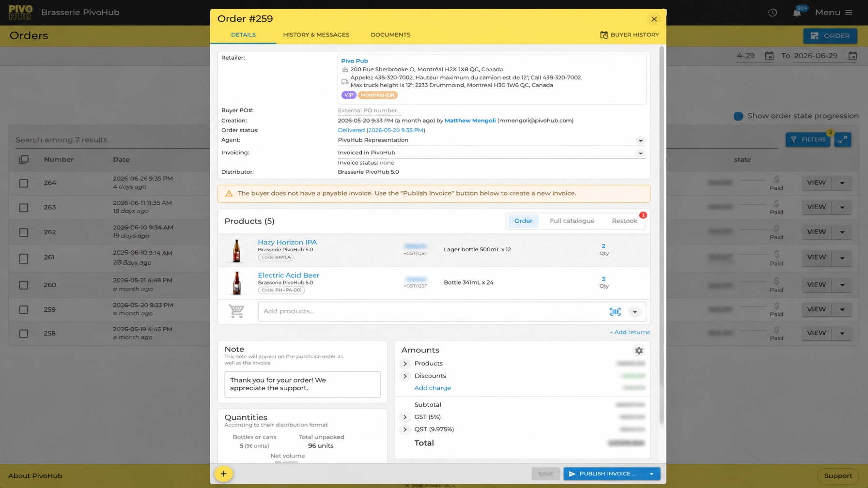
Task: Open Amounts settings gear icon
Action: tap(639, 351)
